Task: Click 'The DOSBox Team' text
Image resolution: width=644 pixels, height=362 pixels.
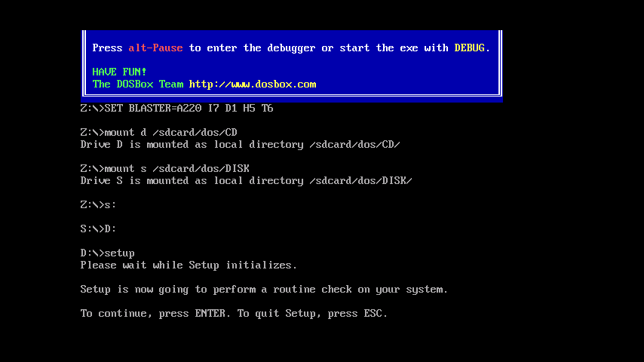Action: pos(138,84)
